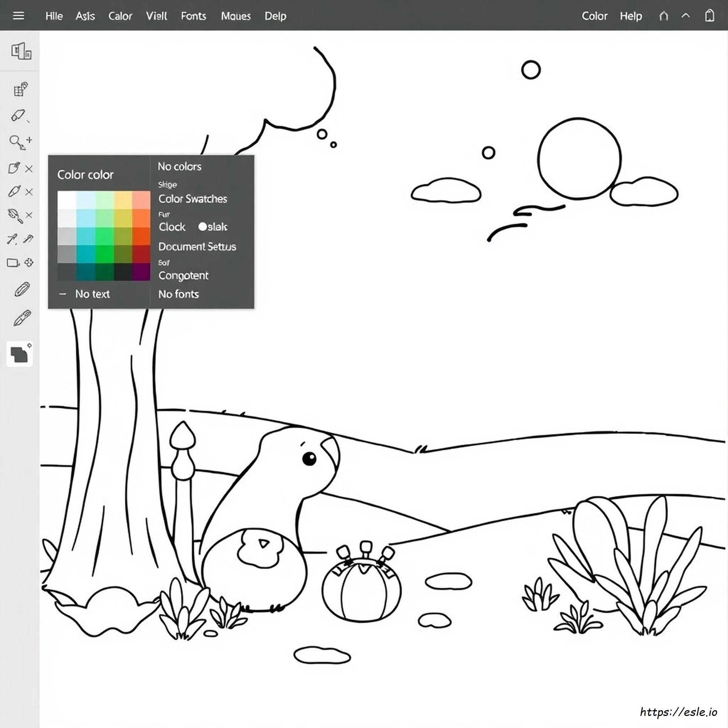
Task: Click inside the large sun circle on canvas
Action: [579, 158]
